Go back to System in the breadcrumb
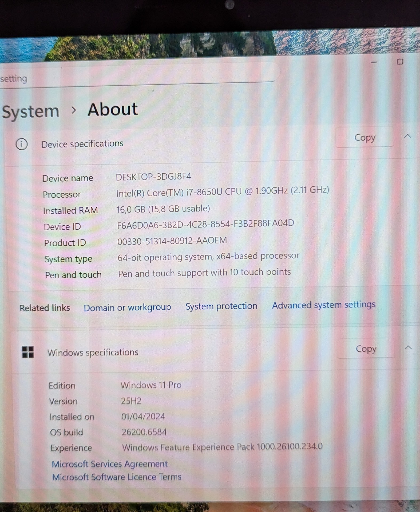 (30, 111)
